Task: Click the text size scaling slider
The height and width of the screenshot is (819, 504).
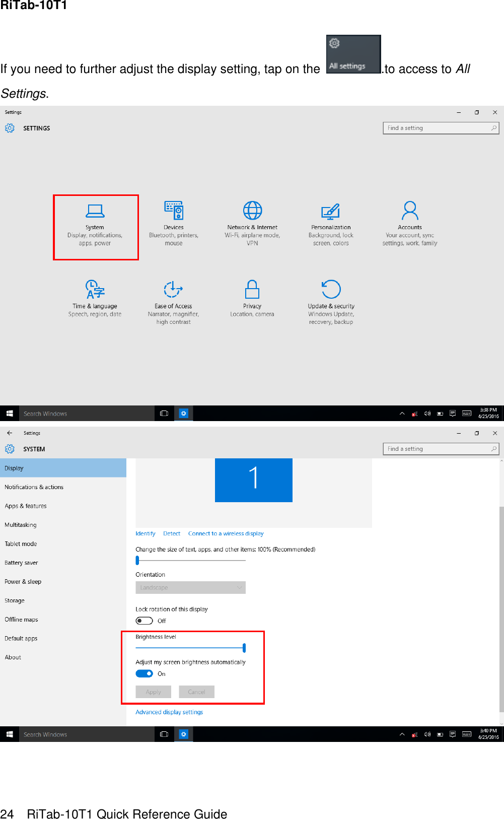Action: pyautogui.click(x=190, y=560)
